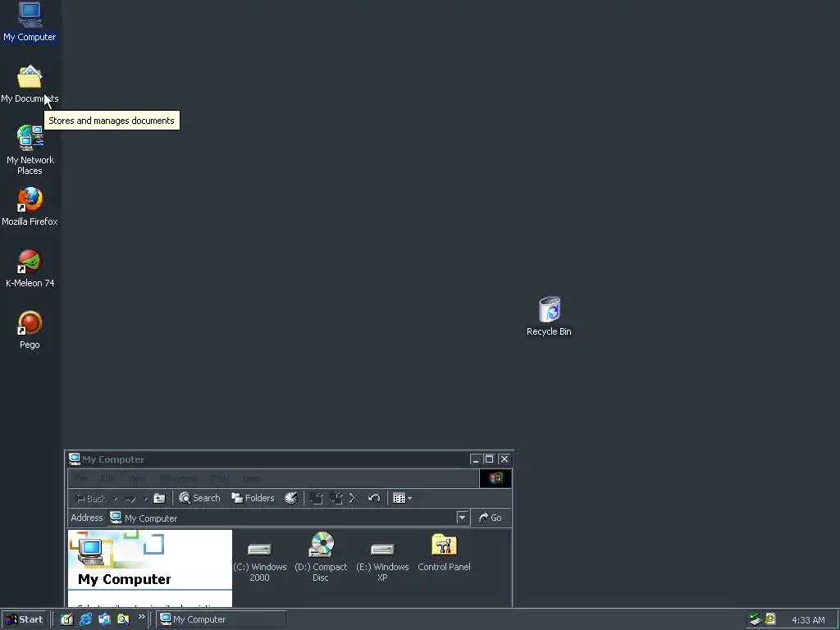
Task: Click the Back toolbar button
Action: pyautogui.click(x=91, y=499)
